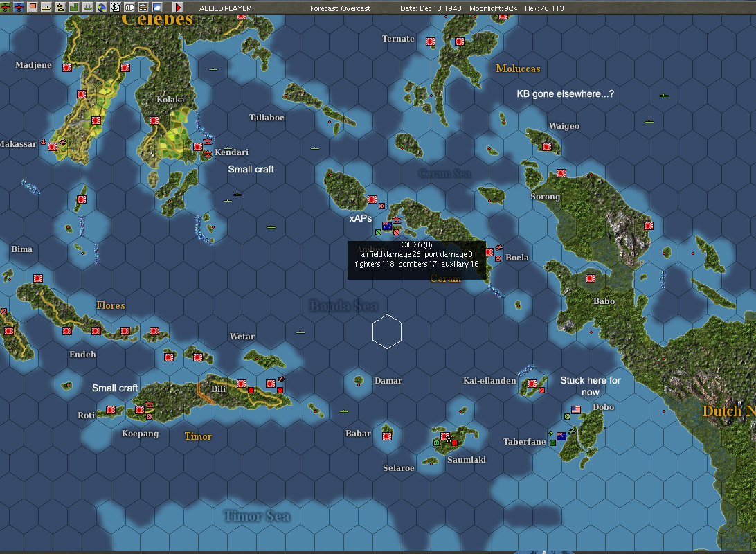Click the ship marker right of KB note
Screen dimensions: 756x554
coord(664,96)
